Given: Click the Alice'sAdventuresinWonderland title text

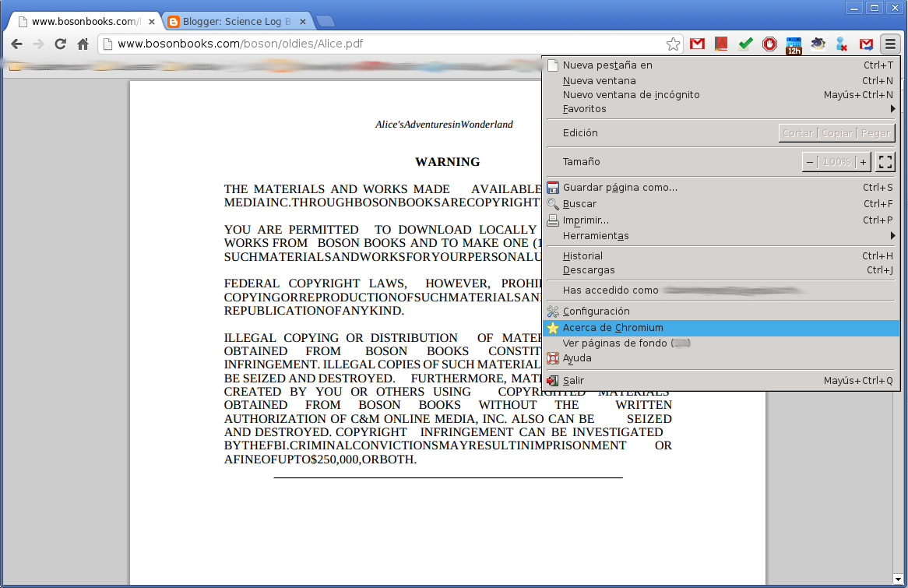Looking at the screenshot, I should (444, 125).
